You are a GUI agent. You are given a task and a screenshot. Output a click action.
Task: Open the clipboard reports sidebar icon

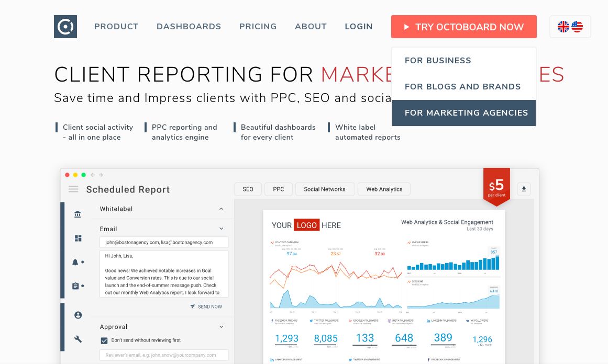tap(75, 286)
